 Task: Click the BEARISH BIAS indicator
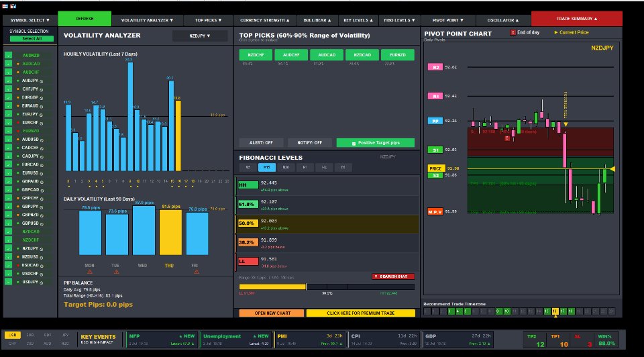pos(393,276)
